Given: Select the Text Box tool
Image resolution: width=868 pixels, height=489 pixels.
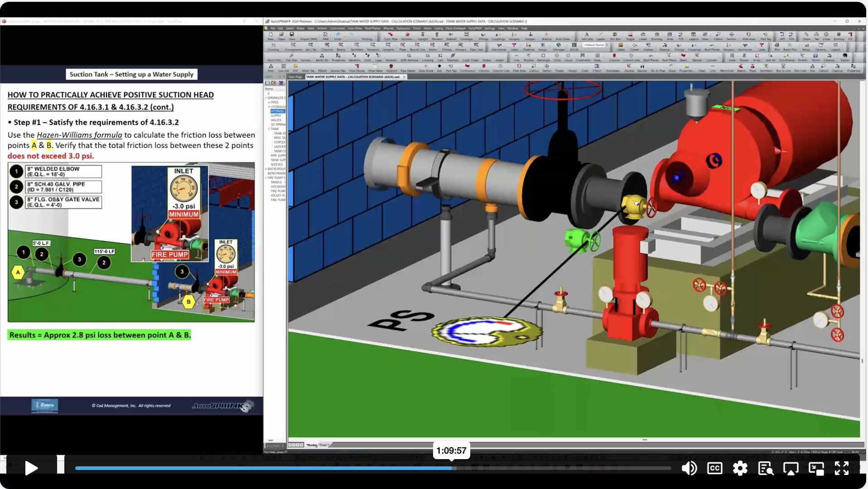Looking at the screenshot, I should pyautogui.click(x=615, y=36).
